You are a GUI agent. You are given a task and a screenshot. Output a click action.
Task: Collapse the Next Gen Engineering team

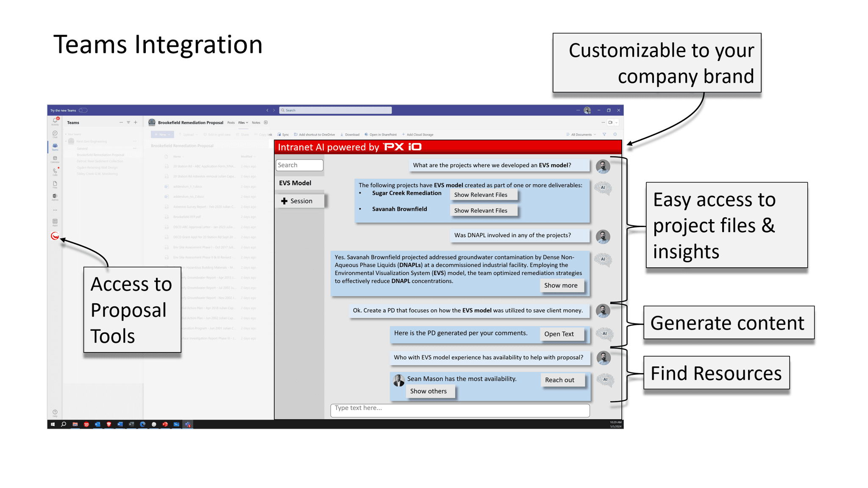pyautogui.click(x=66, y=141)
